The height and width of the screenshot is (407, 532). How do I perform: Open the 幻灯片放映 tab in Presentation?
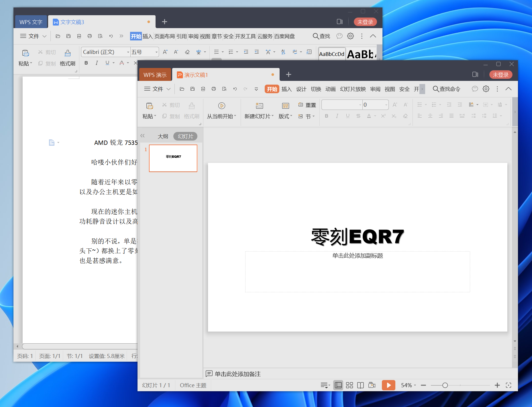click(353, 89)
